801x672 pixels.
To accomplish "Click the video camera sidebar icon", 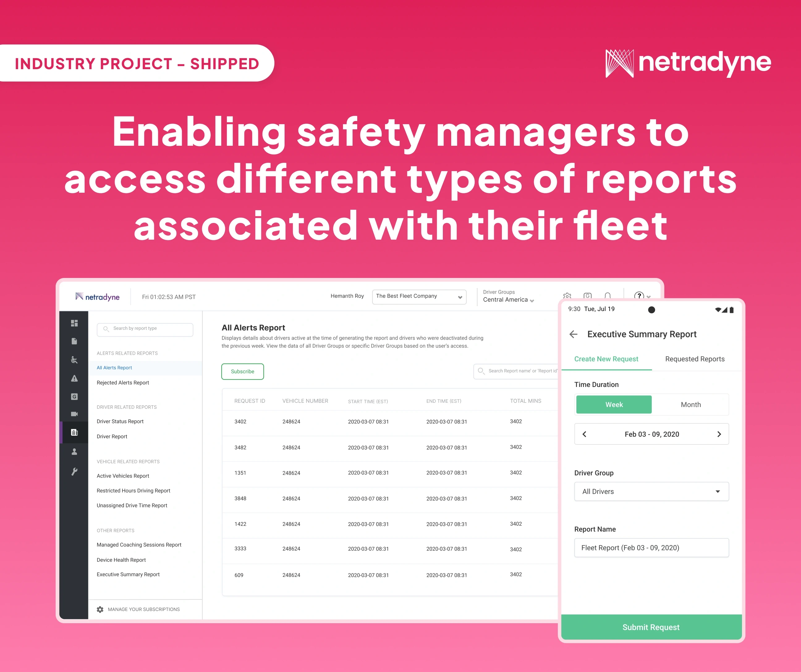I will coord(74,414).
